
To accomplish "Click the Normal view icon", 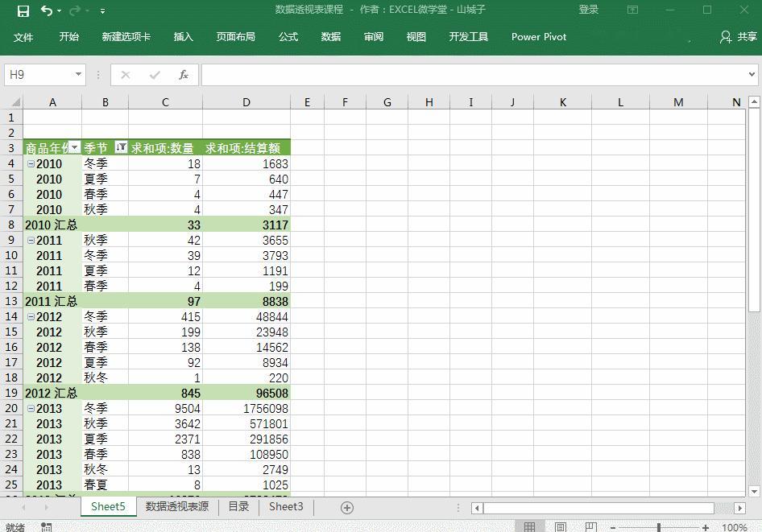I will 530,527.
